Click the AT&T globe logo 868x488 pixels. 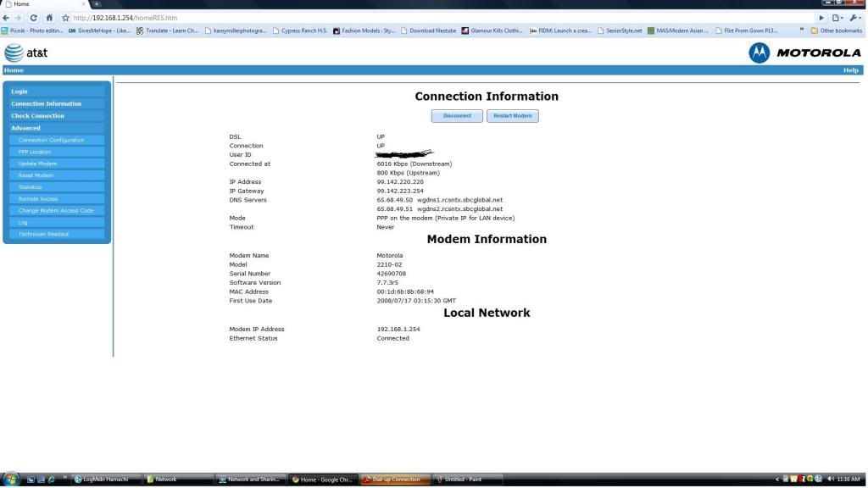(14, 53)
